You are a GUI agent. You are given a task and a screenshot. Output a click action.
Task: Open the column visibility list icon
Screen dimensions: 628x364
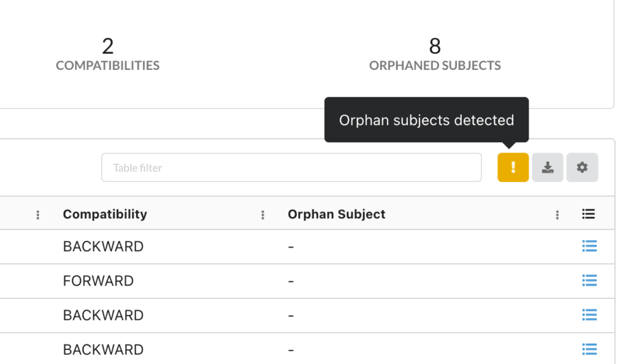tap(588, 214)
